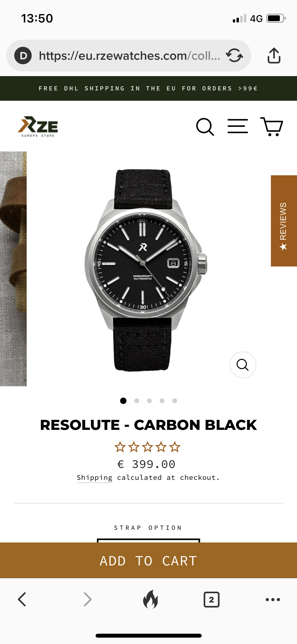Tap the RZE Europe Store logo

pos(38,127)
